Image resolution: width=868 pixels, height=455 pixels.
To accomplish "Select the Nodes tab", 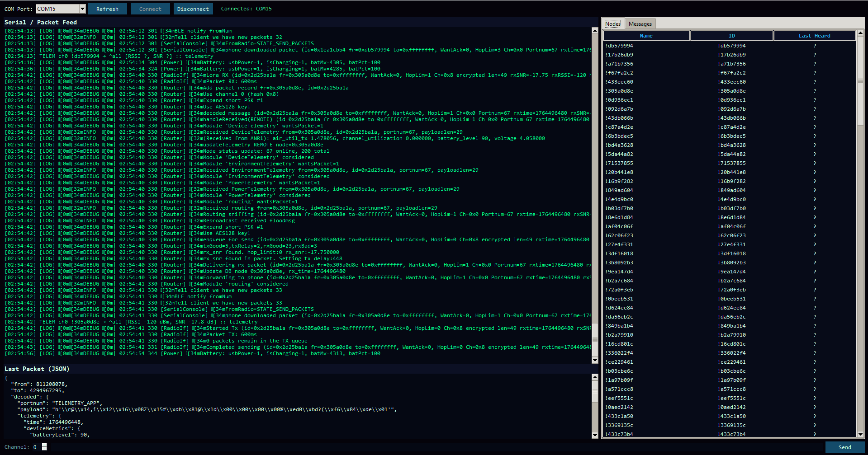I will click(x=613, y=23).
